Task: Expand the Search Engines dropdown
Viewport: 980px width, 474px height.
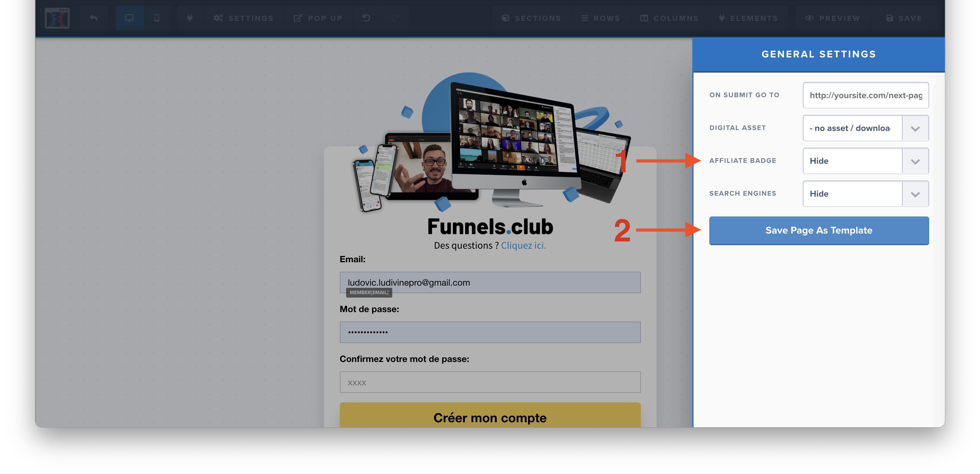Action: pos(915,194)
